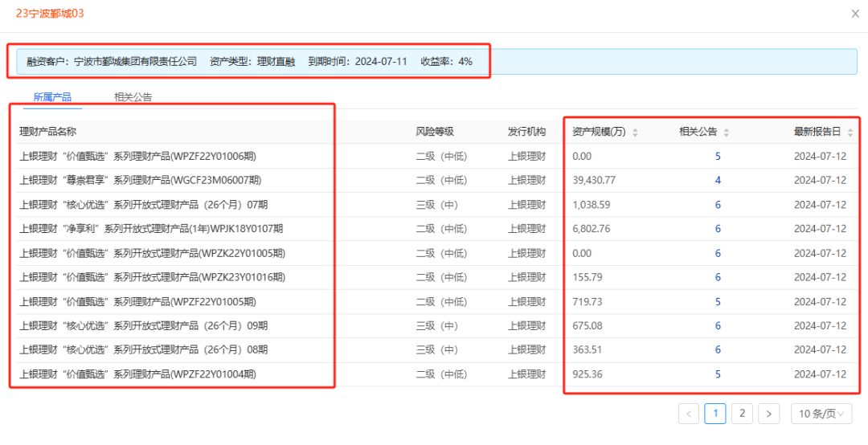
Task: Click 资产类型: 理财直融 info
Action: [252, 61]
